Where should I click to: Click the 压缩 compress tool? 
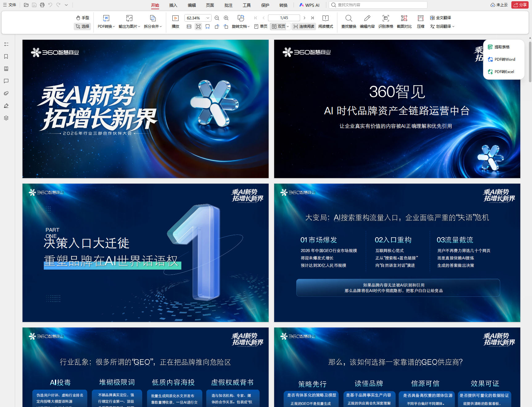pyautogui.click(x=421, y=22)
